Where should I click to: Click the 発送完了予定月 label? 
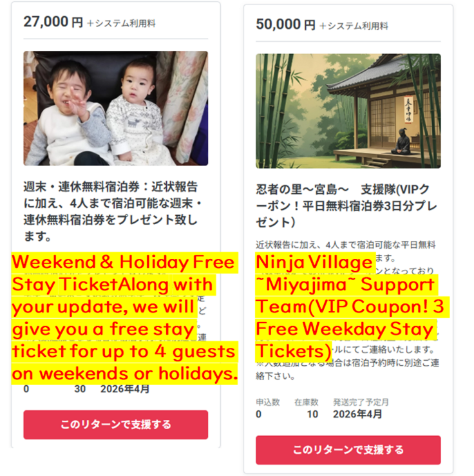361,402
